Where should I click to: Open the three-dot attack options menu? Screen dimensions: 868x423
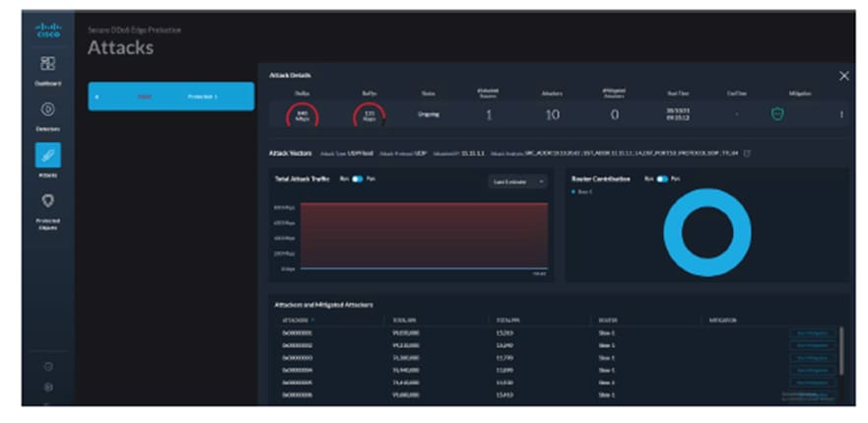pyautogui.click(x=840, y=114)
